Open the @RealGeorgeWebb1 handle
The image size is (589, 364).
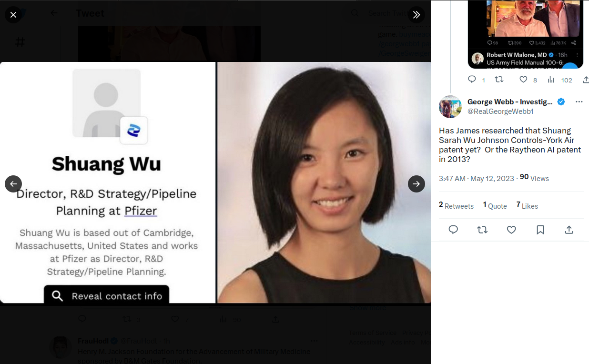click(500, 111)
